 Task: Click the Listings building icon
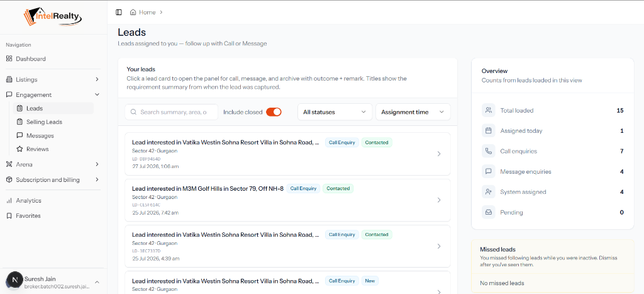(9, 79)
